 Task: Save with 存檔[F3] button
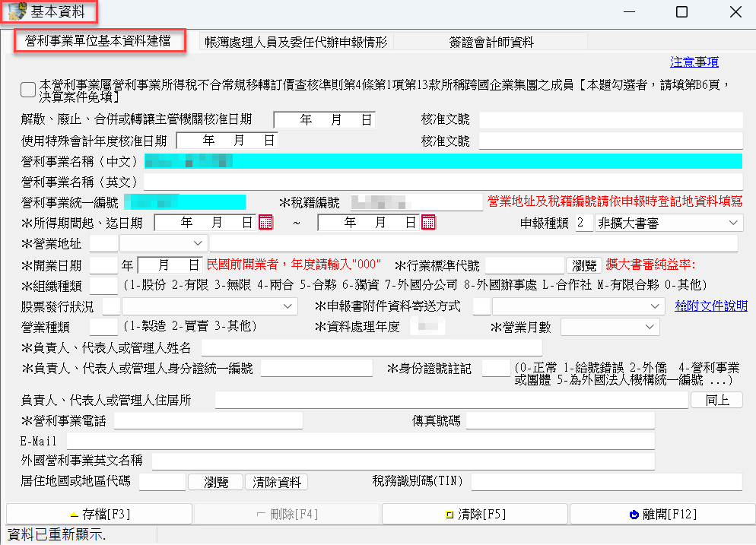[x=100, y=514]
